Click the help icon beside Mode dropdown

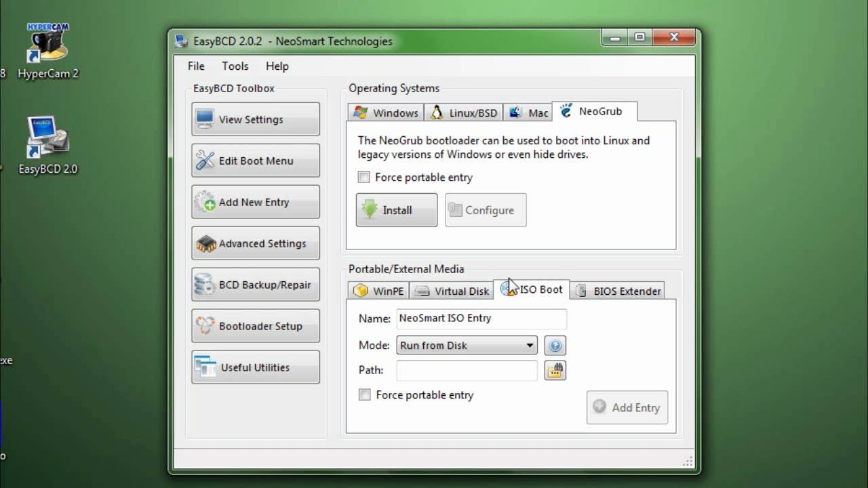(x=555, y=346)
